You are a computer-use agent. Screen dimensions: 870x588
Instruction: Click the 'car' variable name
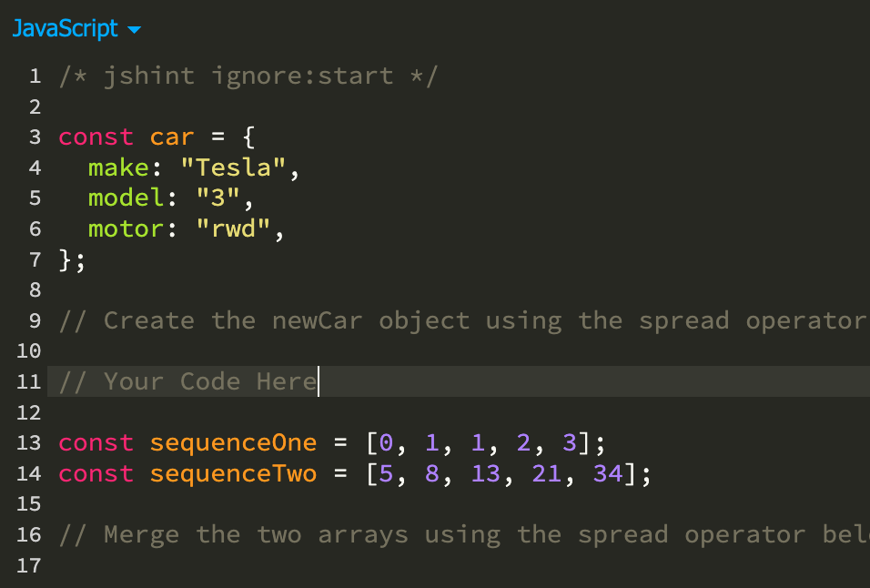172,137
